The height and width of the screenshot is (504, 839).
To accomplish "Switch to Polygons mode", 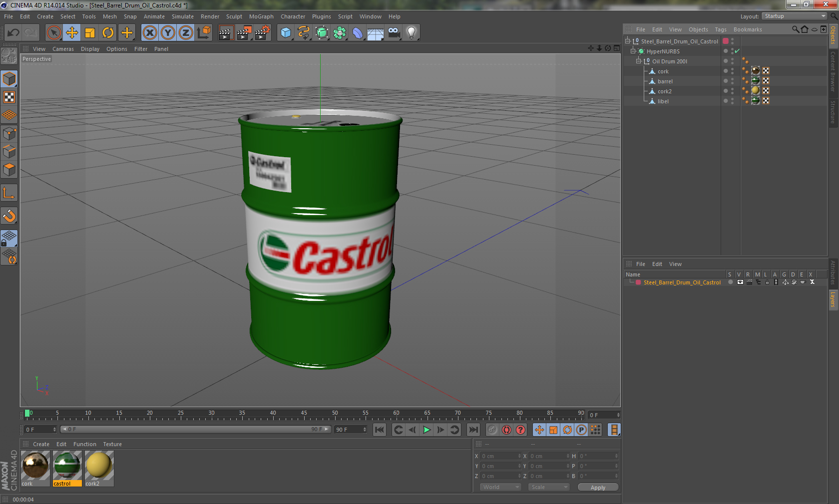I will [9, 170].
